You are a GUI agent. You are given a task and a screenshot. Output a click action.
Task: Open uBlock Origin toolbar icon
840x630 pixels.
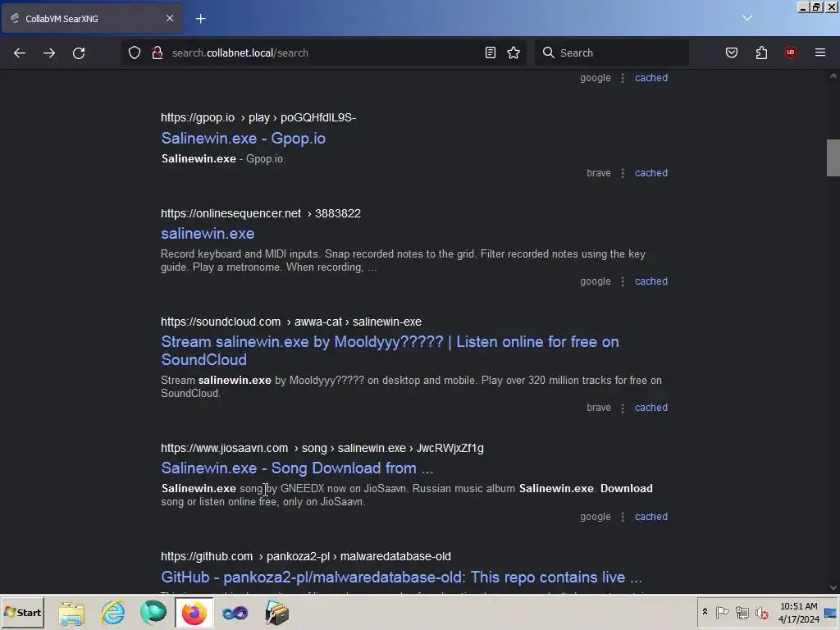[791, 52]
